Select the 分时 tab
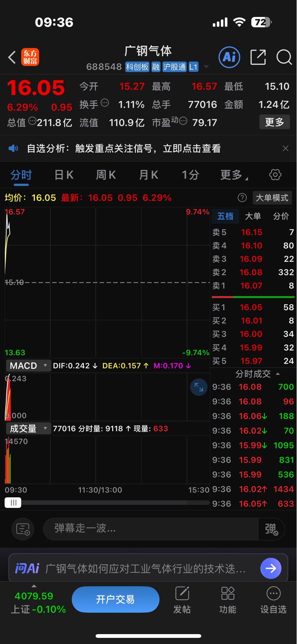Screen dimensions: 297x644 (x=21, y=175)
